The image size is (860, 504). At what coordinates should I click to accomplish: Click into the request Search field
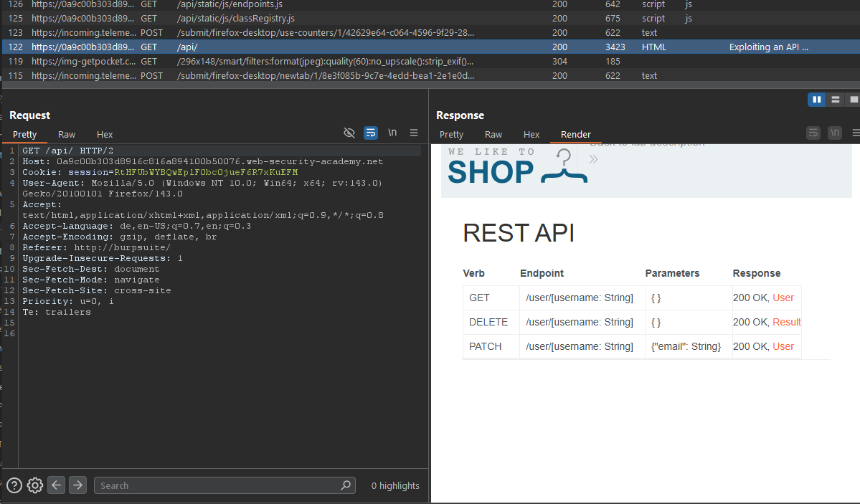pyautogui.click(x=215, y=485)
